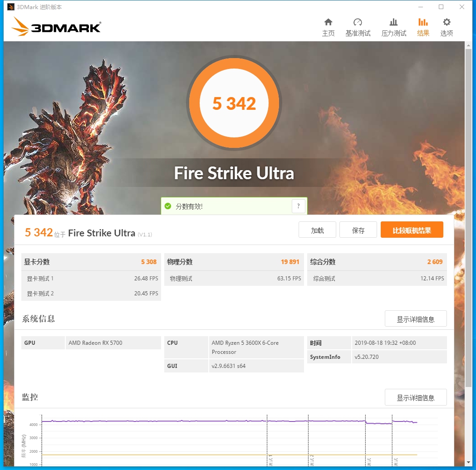Click the 综合测试 12.14 FPS value

pyautogui.click(x=432, y=279)
